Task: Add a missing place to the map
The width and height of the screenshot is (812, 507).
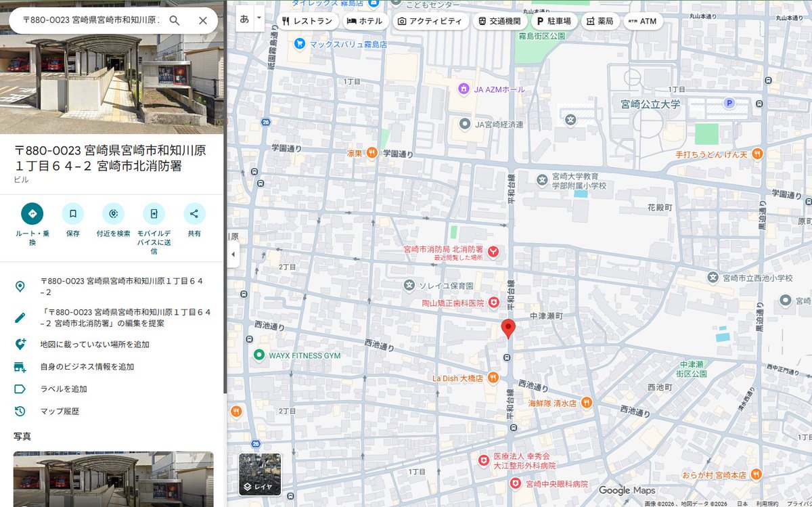Action: (112, 344)
